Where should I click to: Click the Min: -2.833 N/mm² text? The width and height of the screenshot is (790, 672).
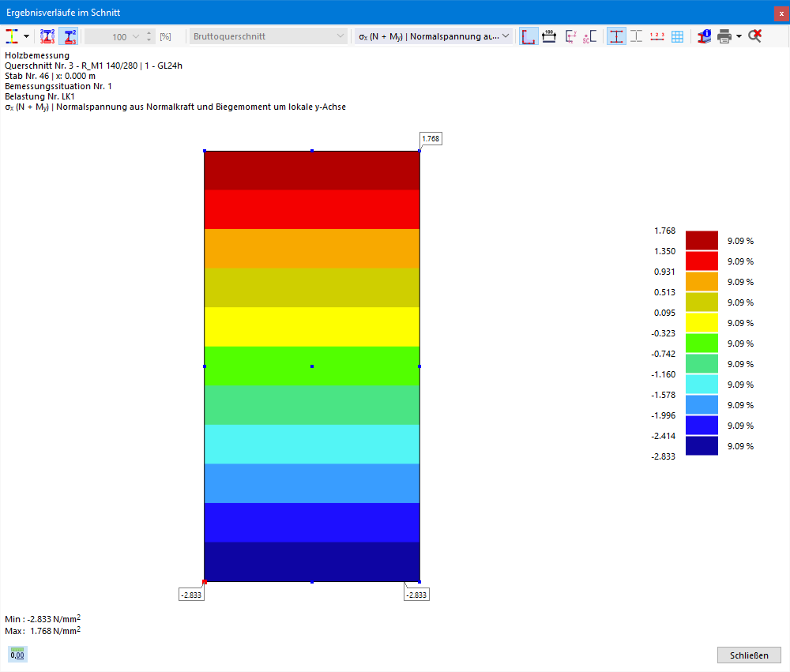43,618
